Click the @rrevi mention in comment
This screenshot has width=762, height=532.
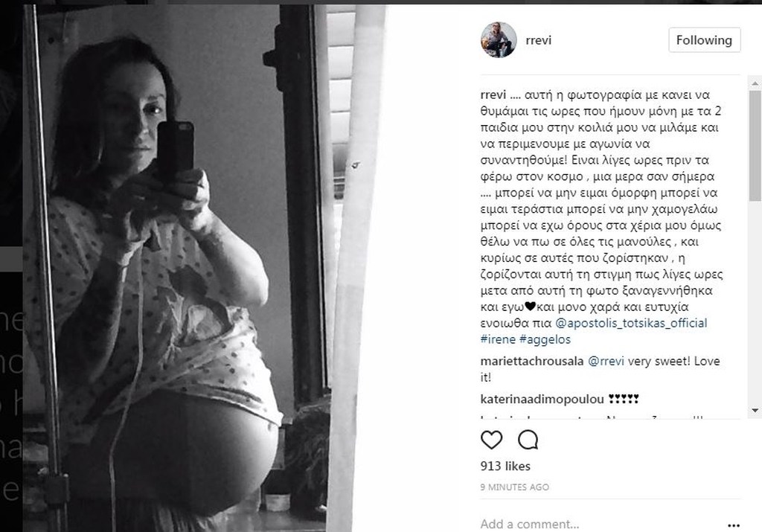[606, 362]
